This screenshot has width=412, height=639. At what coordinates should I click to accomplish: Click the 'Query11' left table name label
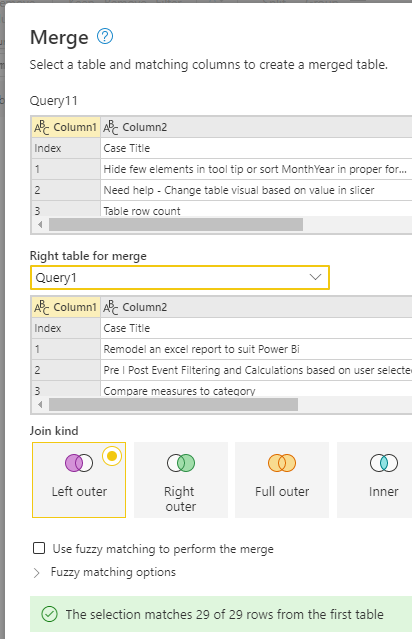click(x=53, y=101)
